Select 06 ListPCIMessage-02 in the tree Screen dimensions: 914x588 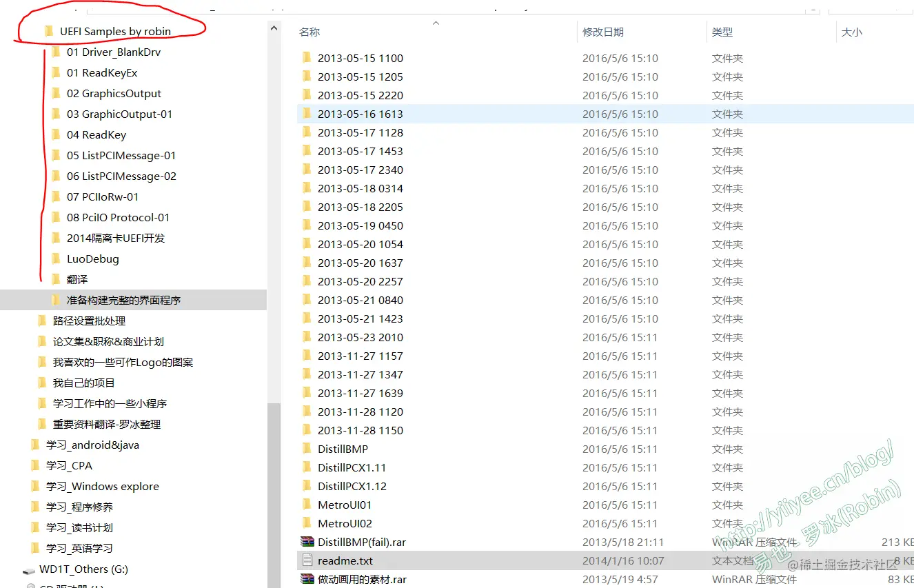point(121,176)
